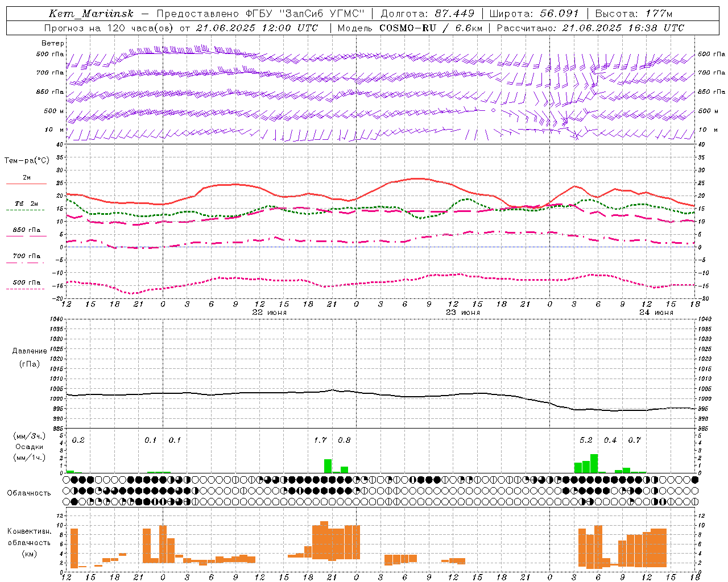This screenshot has width=728, height=582.
Task: Click the '22 июня' date label
Action: [x=270, y=313]
